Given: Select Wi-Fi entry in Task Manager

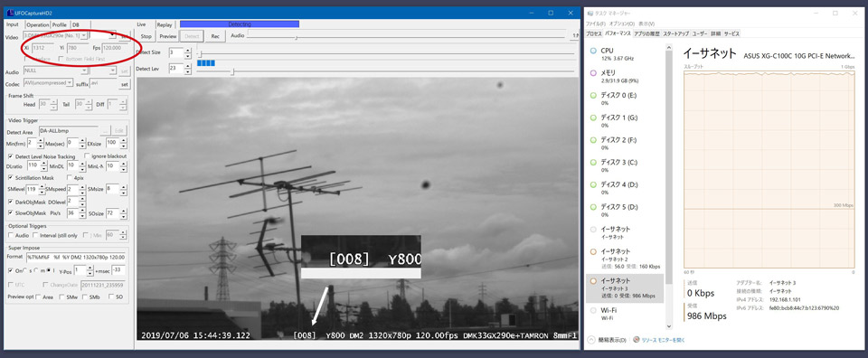Looking at the screenshot, I should pyautogui.click(x=626, y=314).
